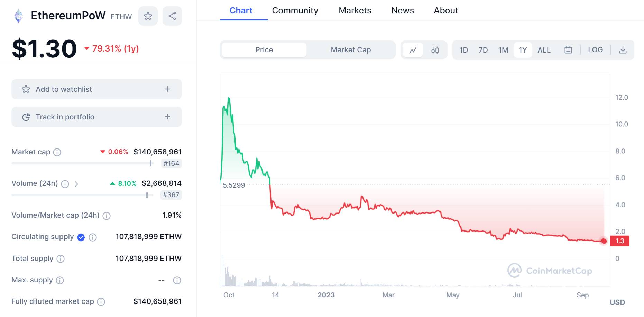Click info icon next to Max. supply label
The width and height of the screenshot is (644, 317).
(60, 280)
